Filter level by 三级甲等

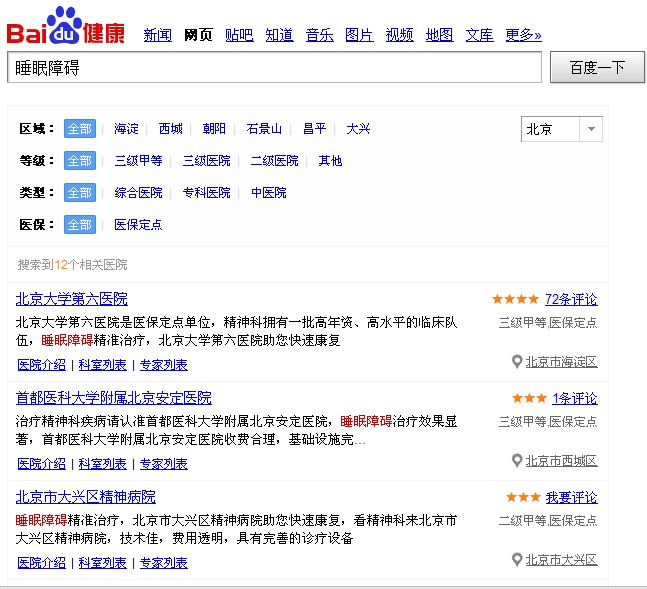[138, 161]
